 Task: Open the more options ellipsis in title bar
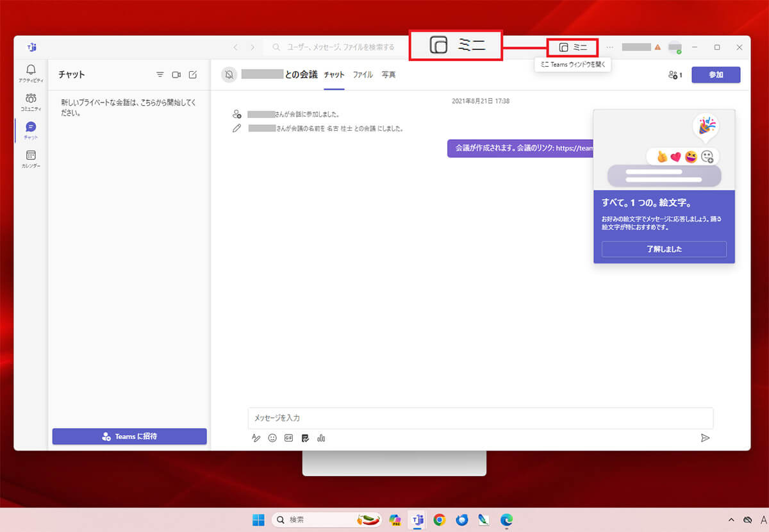609,47
